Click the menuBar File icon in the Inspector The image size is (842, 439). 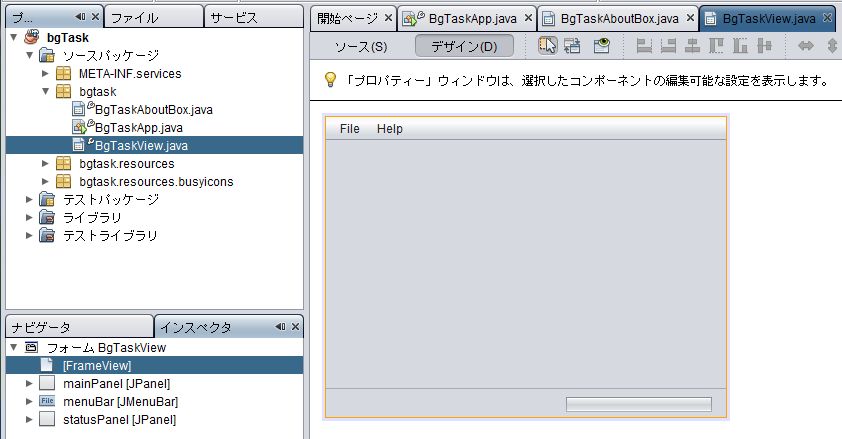(47, 402)
